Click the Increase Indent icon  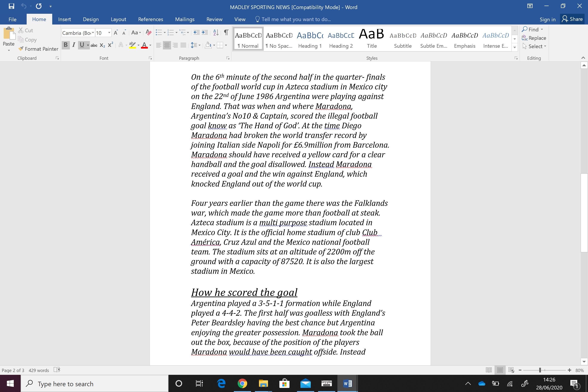coord(205,32)
